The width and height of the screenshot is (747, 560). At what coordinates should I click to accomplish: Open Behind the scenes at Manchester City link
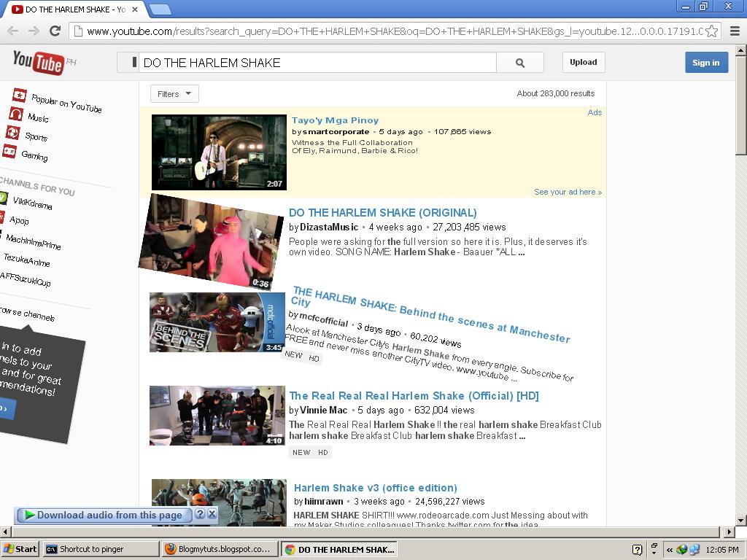tap(430, 314)
